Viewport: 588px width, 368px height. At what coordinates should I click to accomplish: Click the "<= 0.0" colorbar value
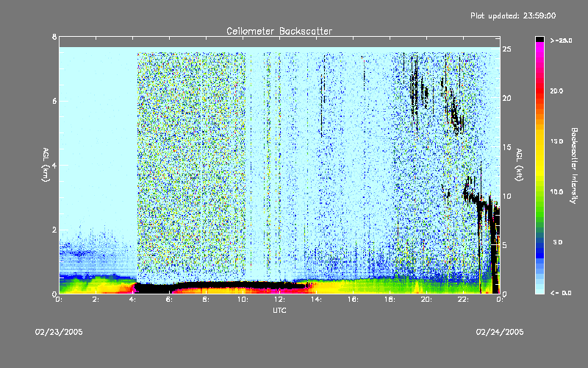pyautogui.click(x=561, y=293)
